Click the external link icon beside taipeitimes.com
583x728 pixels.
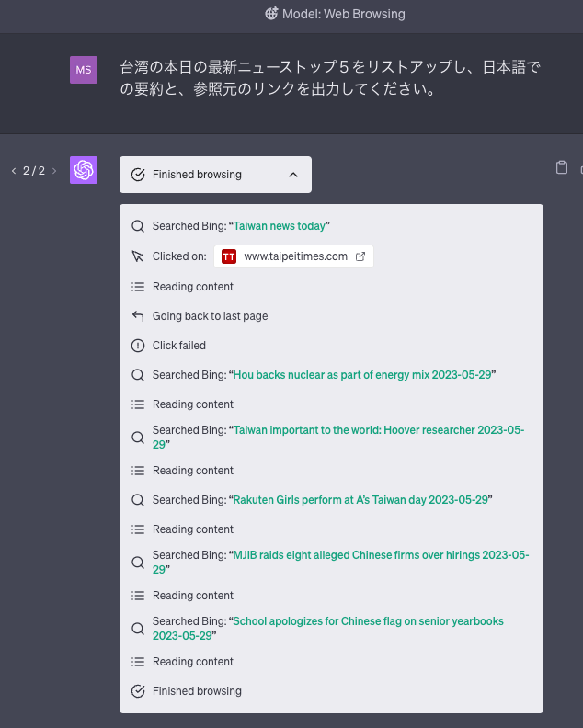[x=360, y=256]
